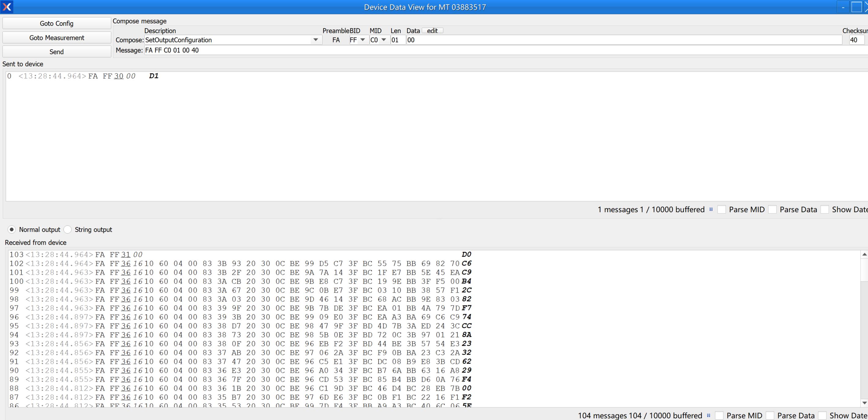868x420 pixels.
Task: Click the Data field containing 00
Action: click(x=624, y=40)
